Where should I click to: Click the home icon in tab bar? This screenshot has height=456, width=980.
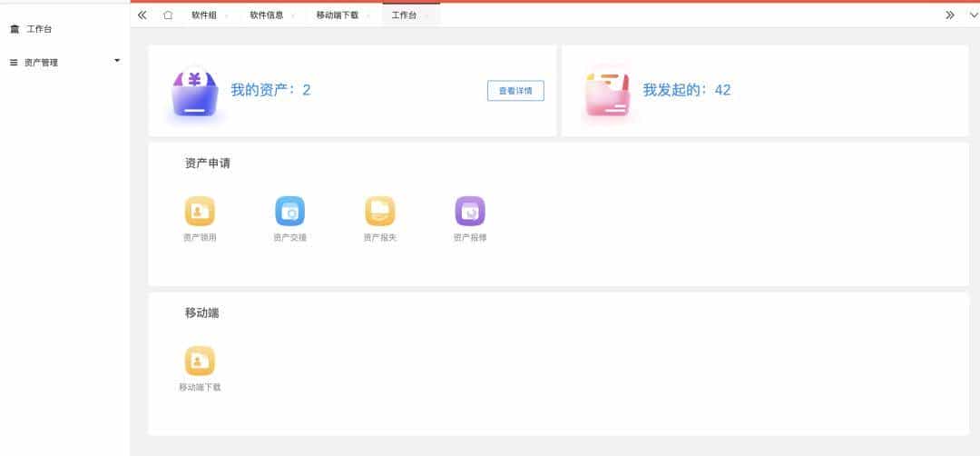pos(168,15)
